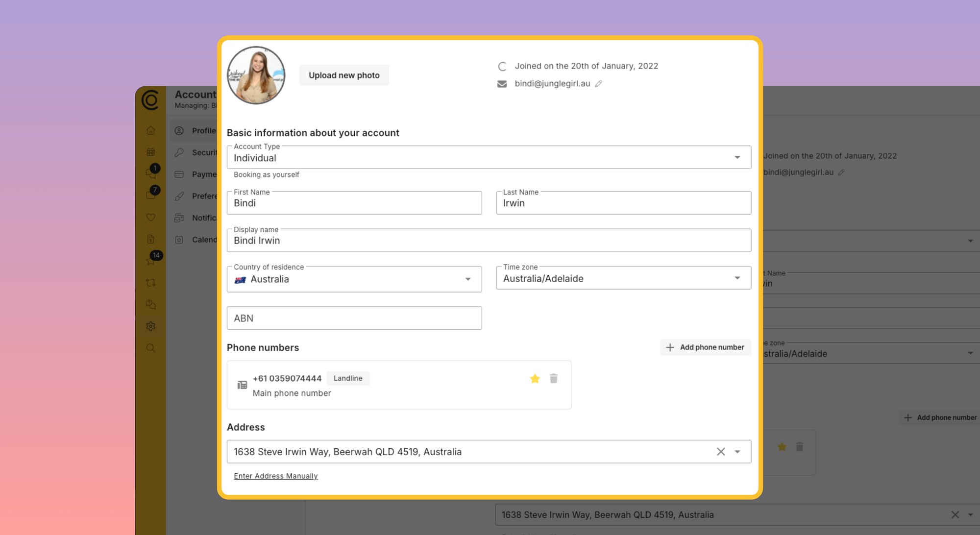
Task: Open settings gear icon in sidebar
Action: tap(150, 326)
